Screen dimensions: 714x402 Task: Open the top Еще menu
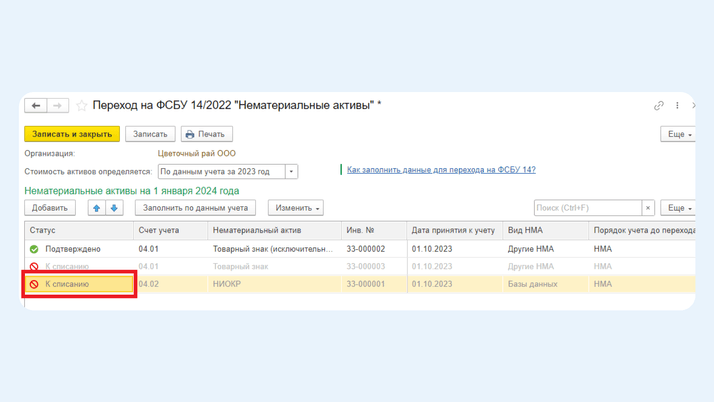(x=678, y=134)
